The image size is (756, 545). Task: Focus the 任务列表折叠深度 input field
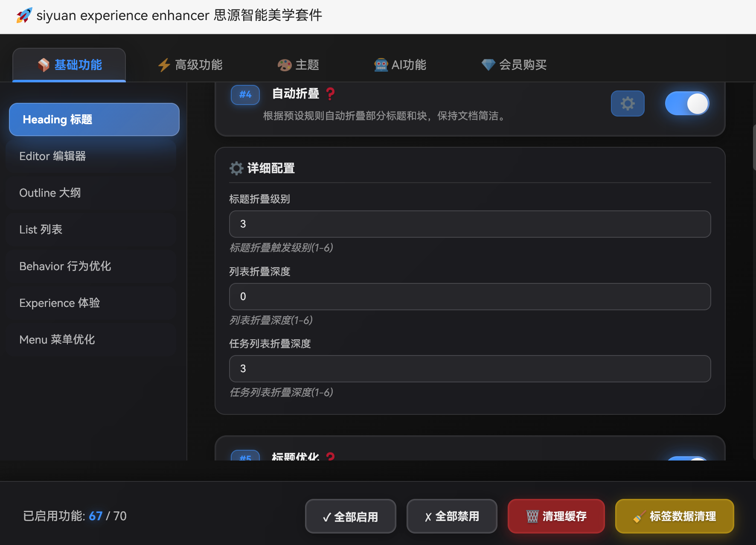[x=470, y=369]
